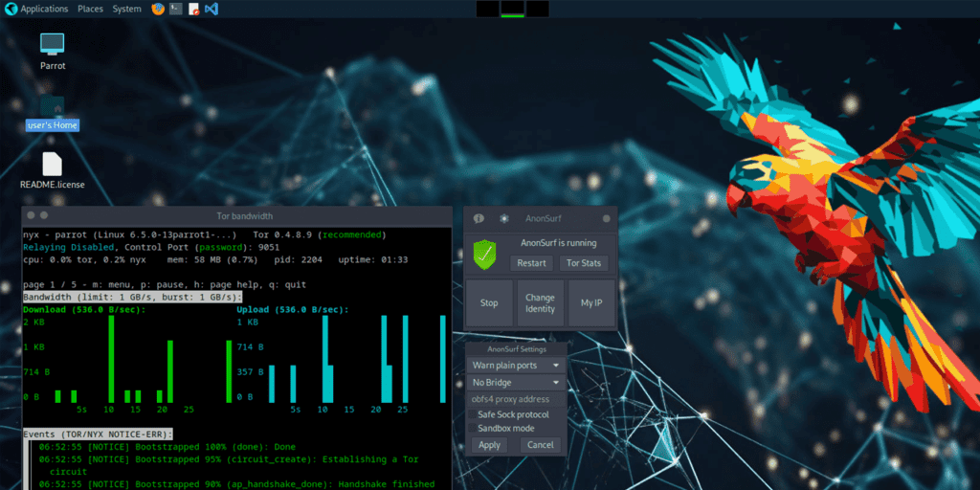
Task: Open the AnonSurf info icon
Action: (x=479, y=218)
